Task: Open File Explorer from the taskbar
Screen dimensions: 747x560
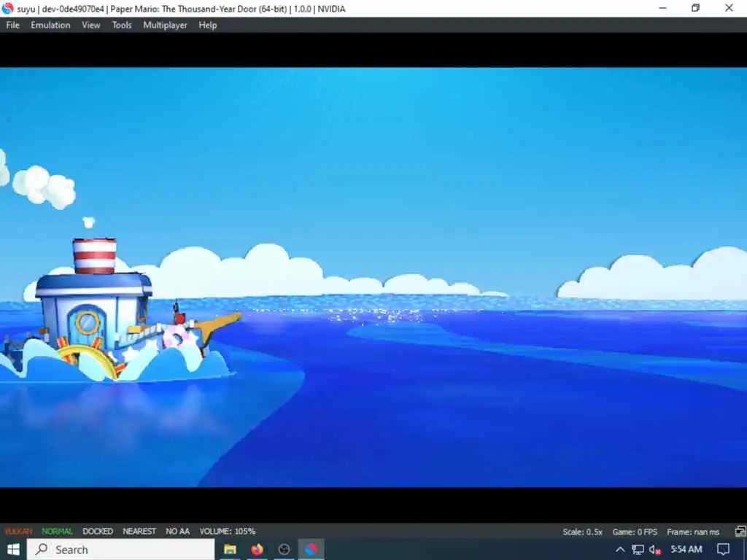Action: (230, 550)
